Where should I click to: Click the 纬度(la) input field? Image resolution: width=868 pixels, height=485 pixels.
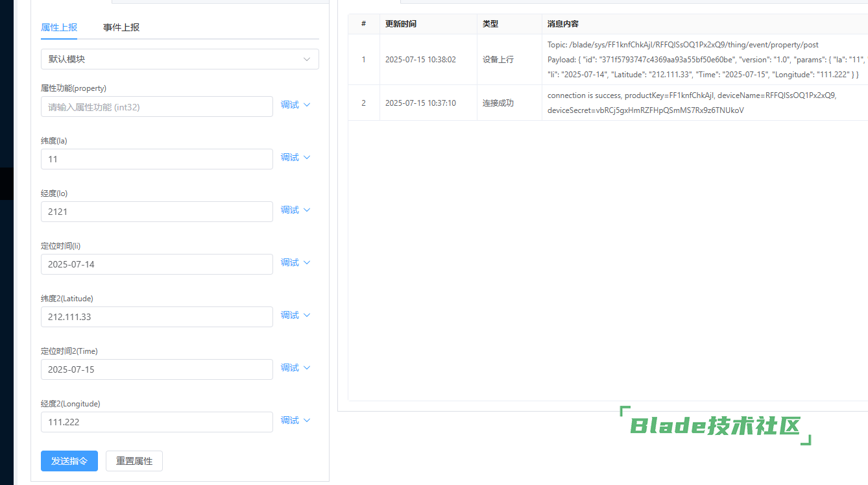[156, 159]
